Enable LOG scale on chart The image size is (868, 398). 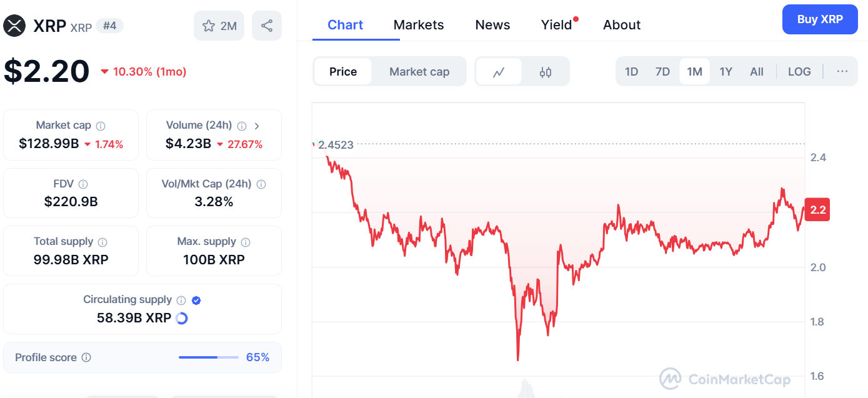click(799, 71)
